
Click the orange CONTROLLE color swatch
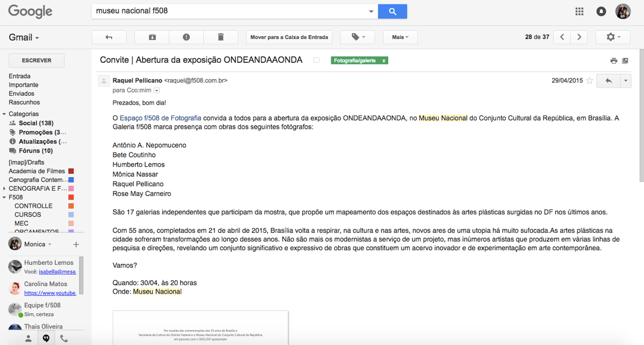[x=71, y=206]
